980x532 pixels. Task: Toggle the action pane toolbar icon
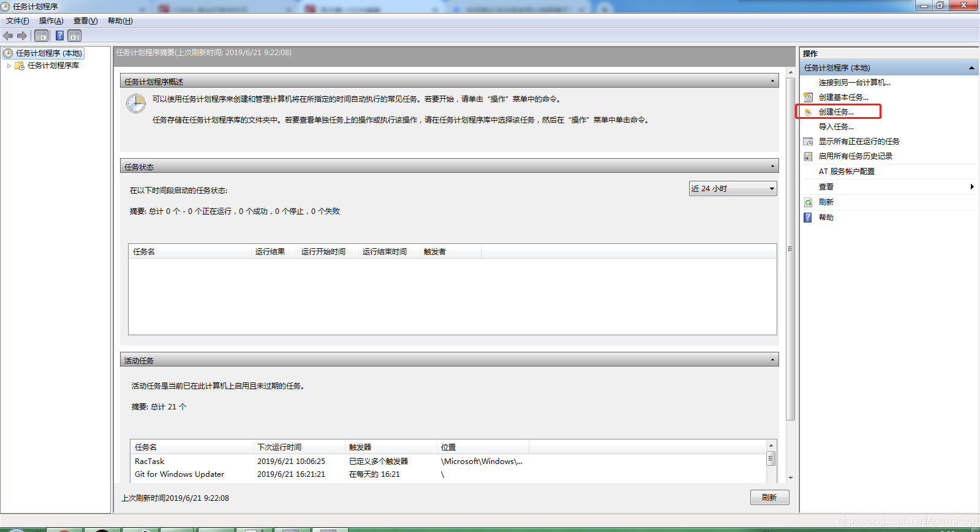point(75,36)
